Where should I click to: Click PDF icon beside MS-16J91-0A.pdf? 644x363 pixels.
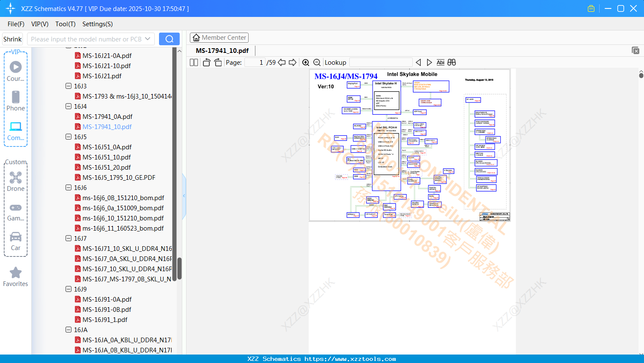78,299
